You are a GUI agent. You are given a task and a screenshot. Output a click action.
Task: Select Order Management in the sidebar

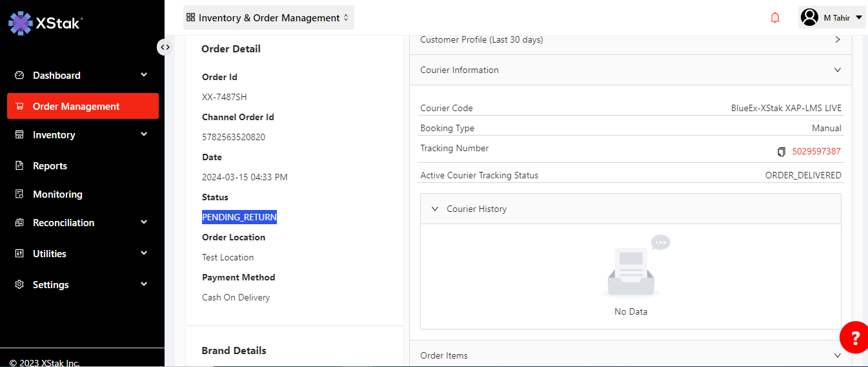(x=76, y=107)
